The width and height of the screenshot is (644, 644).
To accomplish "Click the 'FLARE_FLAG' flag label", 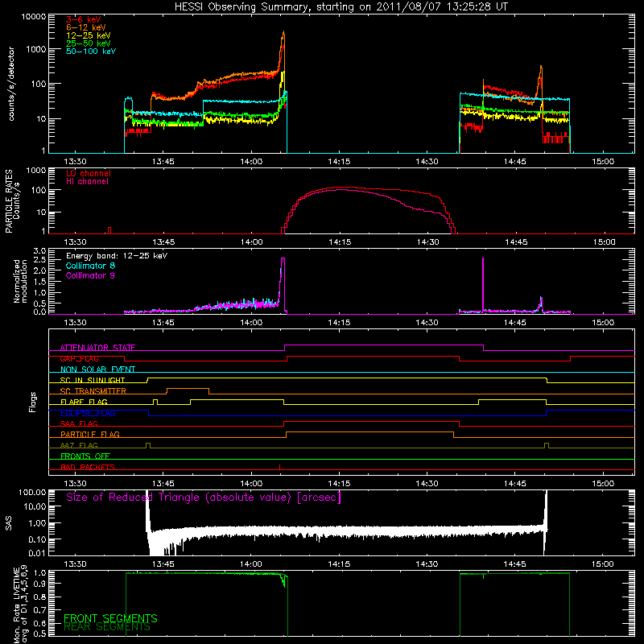I will coord(84,402).
